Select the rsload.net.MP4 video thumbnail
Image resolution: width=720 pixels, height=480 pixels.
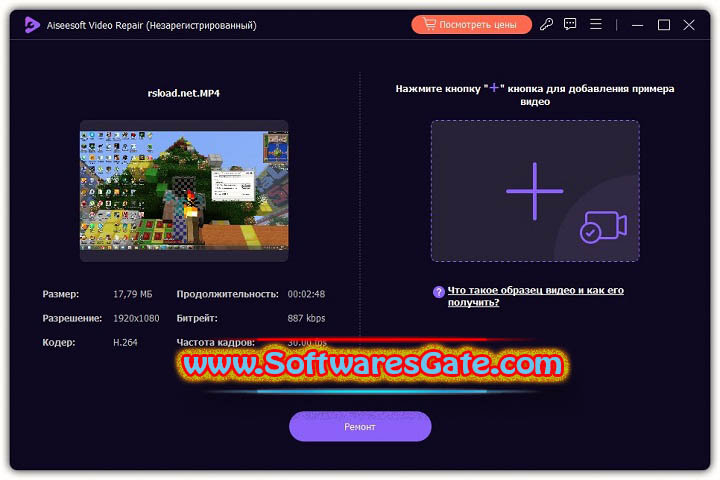pyautogui.click(x=184, y=191)
